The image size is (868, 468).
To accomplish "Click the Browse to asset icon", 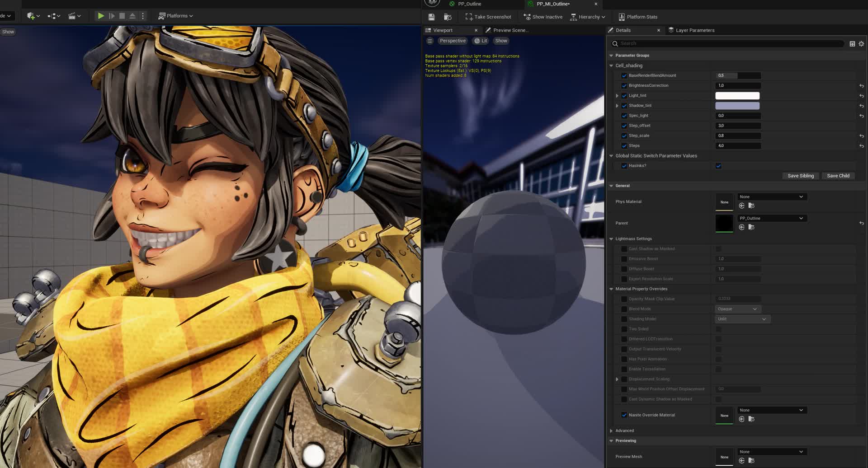I will (x=448, y=17).
